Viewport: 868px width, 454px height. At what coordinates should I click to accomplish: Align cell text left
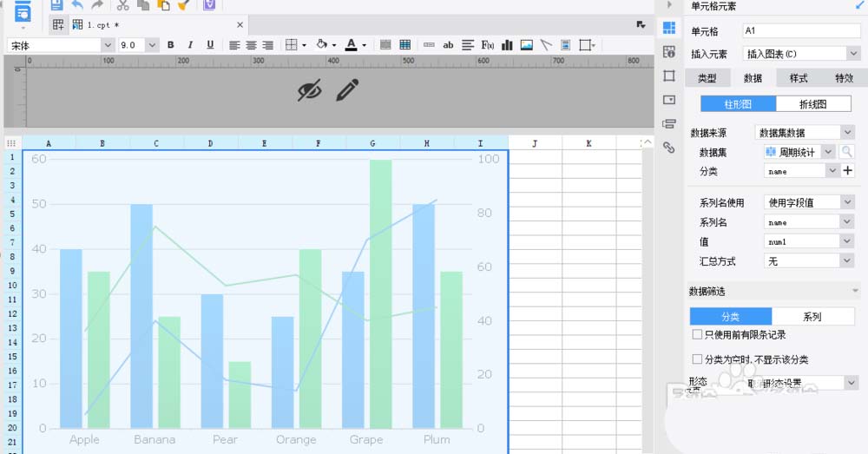point(234,45)
